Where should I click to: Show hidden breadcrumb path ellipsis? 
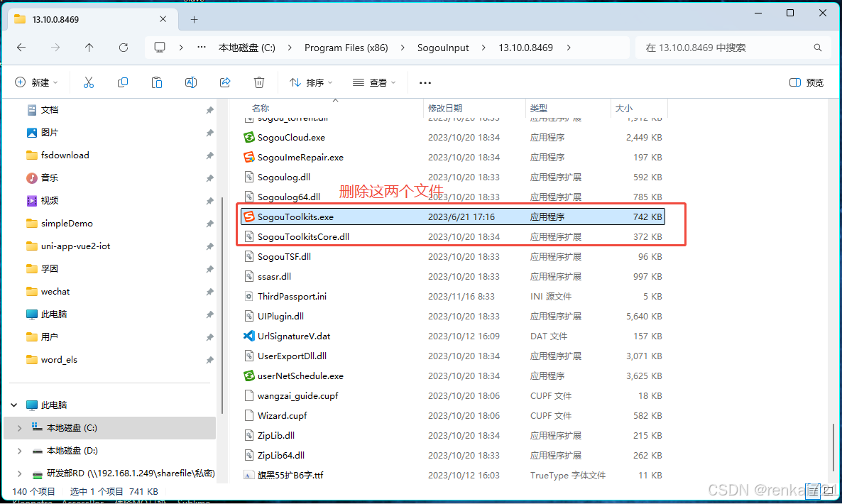202,48
